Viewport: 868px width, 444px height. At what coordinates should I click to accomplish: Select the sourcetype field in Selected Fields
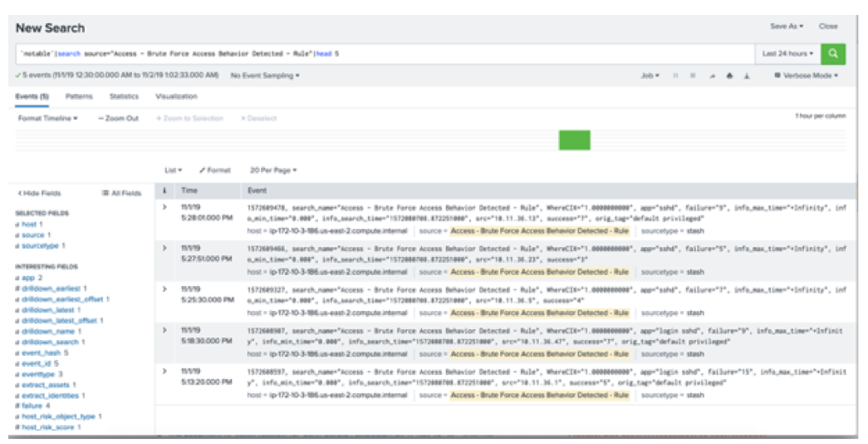pyautogui.click(x=40, y=245)
